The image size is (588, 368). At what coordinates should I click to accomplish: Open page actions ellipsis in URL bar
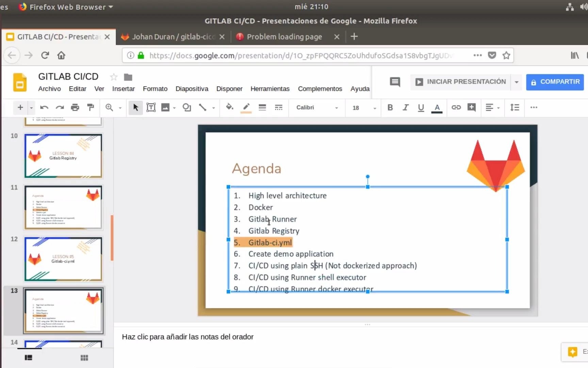pos(477,55)
